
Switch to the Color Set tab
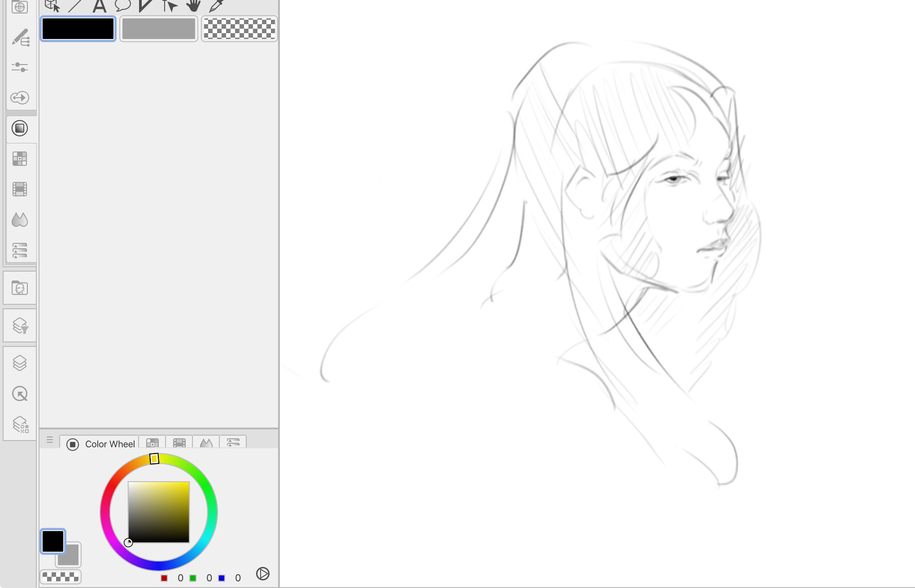tap(152, 443)
